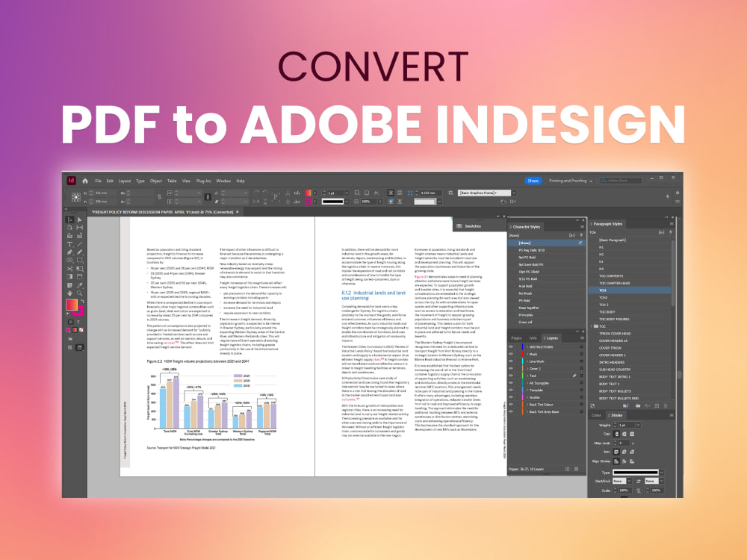
Task: Open stroke Weight dropdown in Stroke panel
Action: (x=638, y=425)
